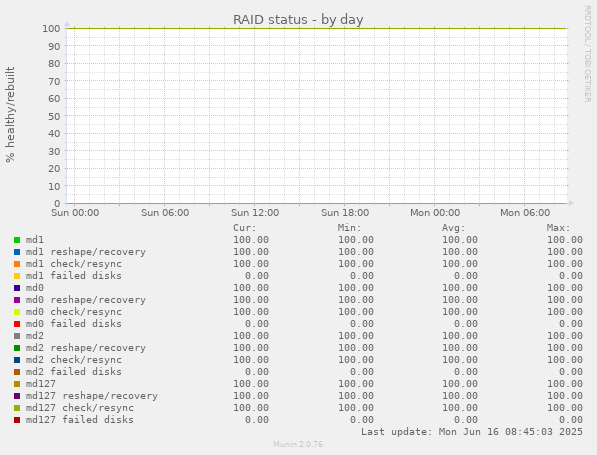This screenshot has height=455, width=597.
Task: Click the md2 failed disks brown swatch
Action: click(17, 372)
